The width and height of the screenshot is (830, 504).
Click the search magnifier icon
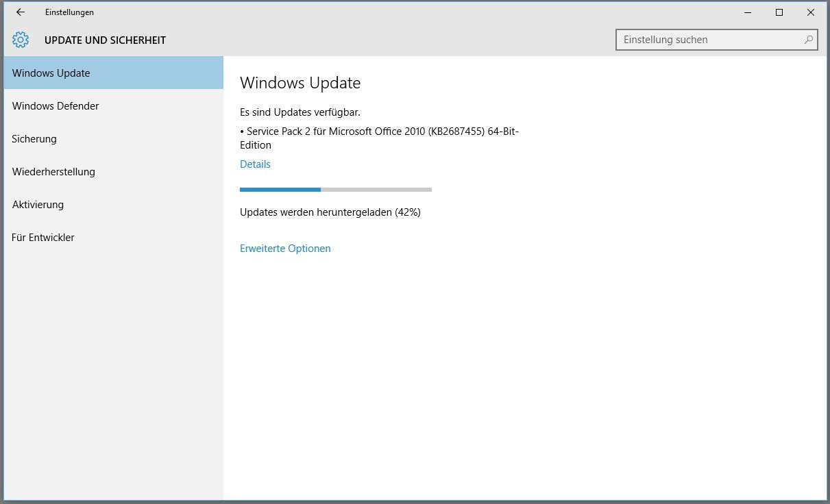(x=808, y=40)
